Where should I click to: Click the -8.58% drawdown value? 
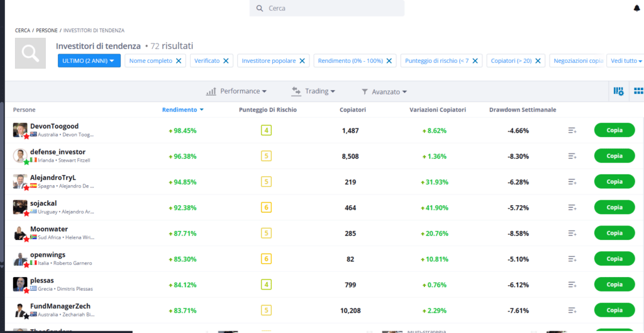(518, 233)
